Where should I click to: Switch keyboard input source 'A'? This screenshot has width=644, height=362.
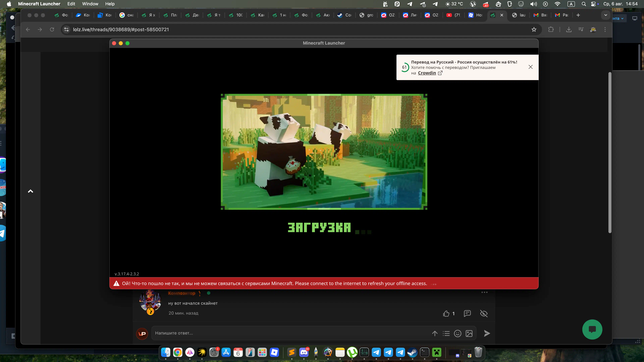(571, 4)
